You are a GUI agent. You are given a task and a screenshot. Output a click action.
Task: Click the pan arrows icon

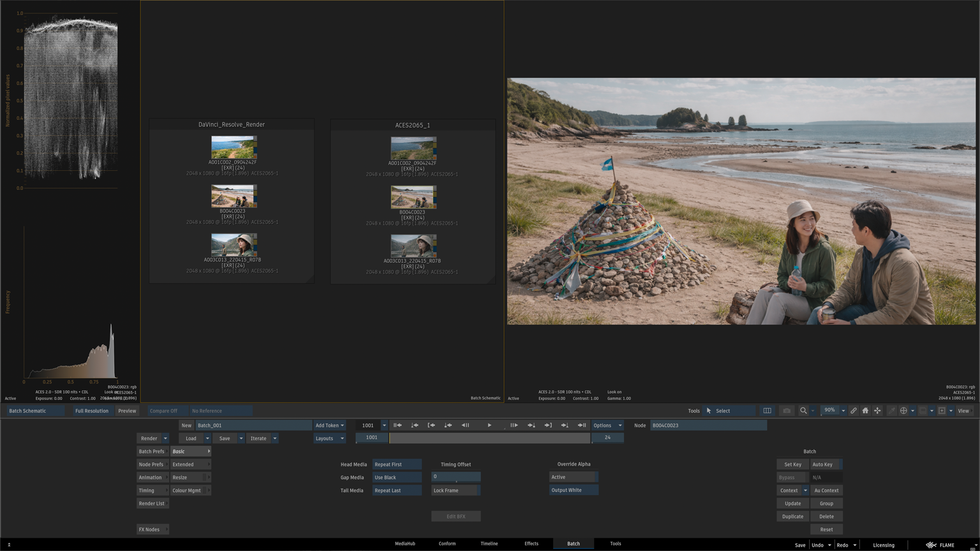pyautogui.click(x=877, y=411)
